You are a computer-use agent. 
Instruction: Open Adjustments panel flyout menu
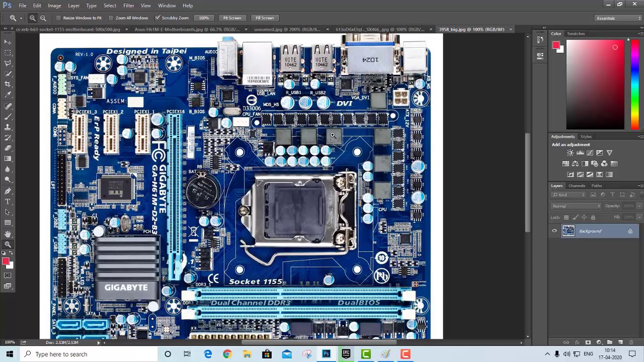pyautogui.click(x=640, y=137)
